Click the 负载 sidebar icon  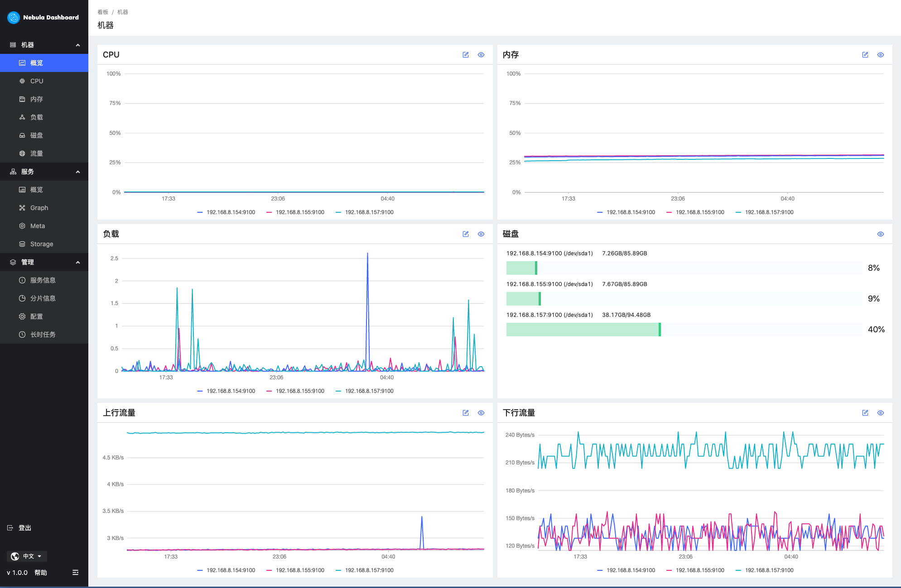22,117
